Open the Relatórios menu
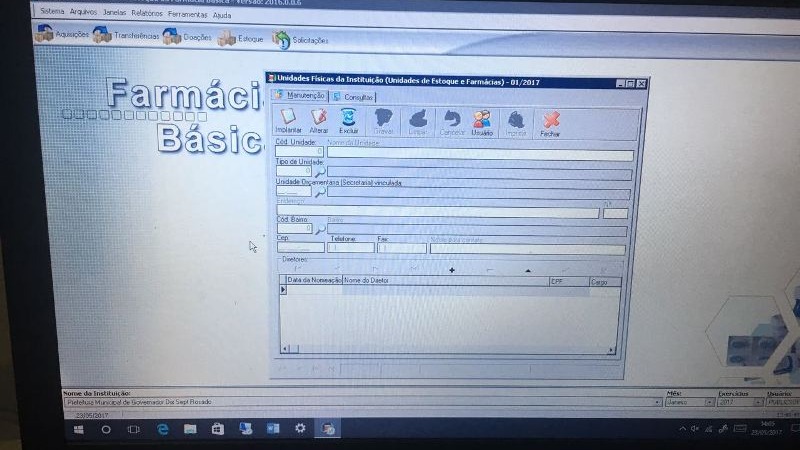This screenshot has width=800, height=450. coord(146,15)
